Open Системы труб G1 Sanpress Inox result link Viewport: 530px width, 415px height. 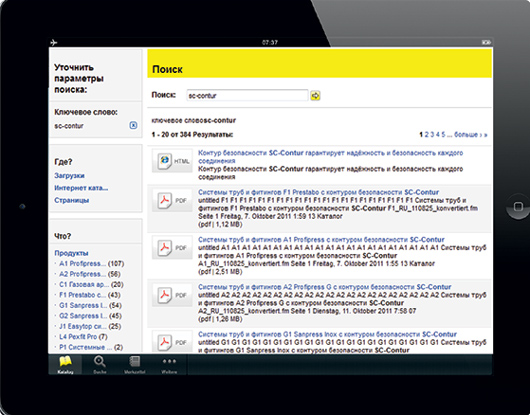(327, 334)
